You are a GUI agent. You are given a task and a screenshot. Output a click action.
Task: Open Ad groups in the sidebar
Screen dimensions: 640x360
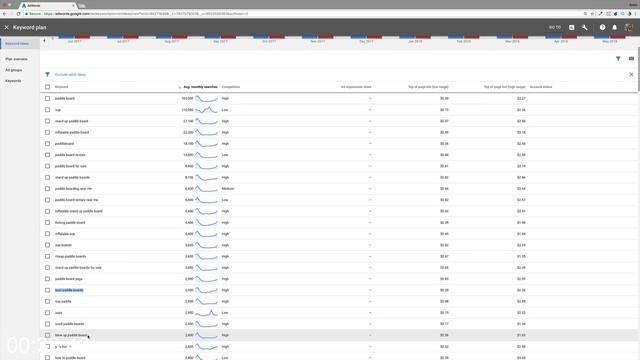[x=13, y=70]
